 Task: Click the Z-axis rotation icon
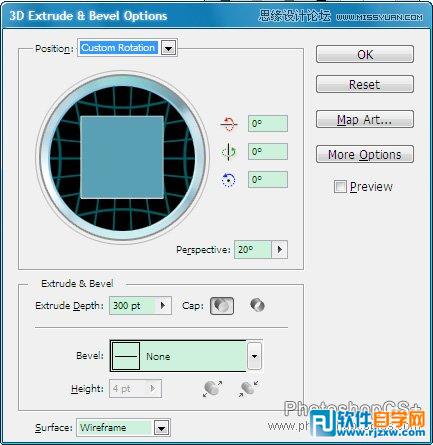coord(229,180)
